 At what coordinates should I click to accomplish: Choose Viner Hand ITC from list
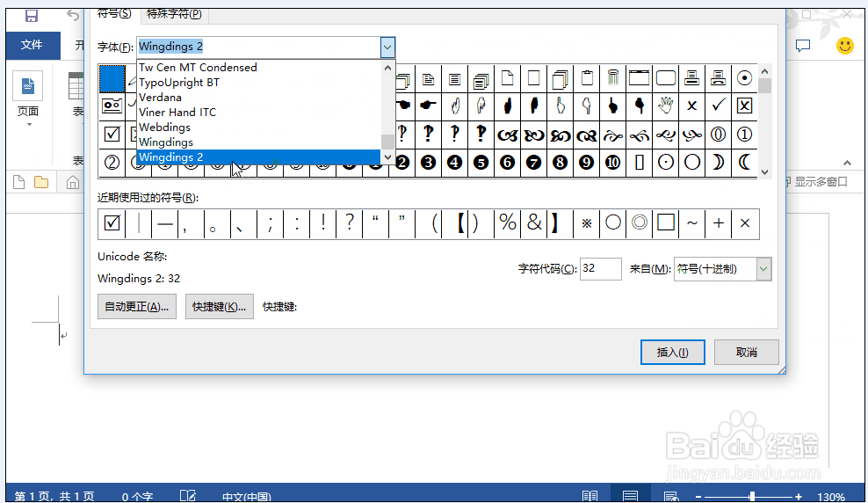point(258,113)
